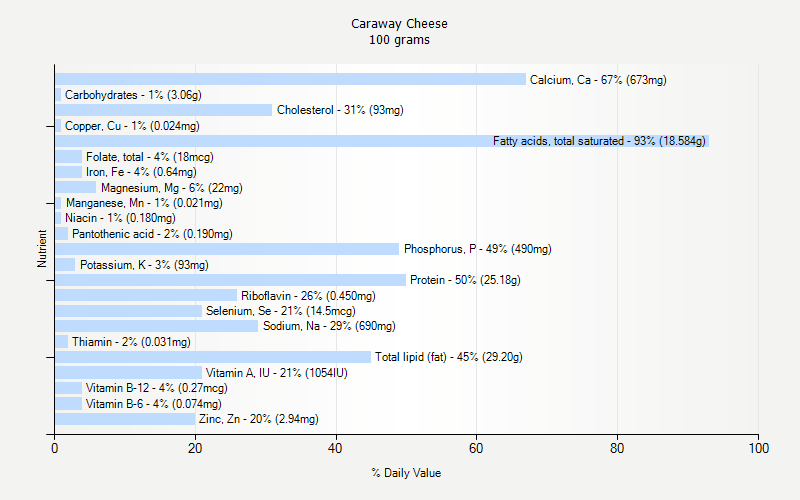The width and height of the screenshot is (800, 500).
Task: Click the Selenium bar in the chart
Action: click(129, 311)
